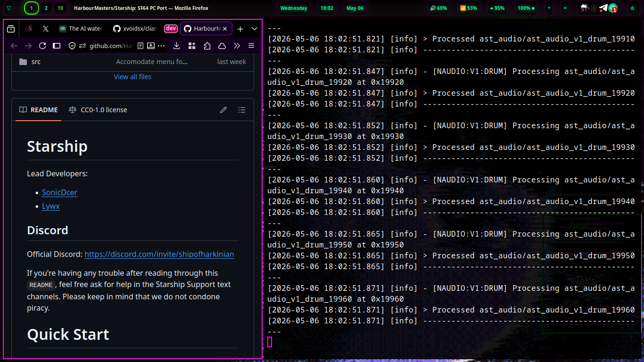Click 'View all files' link

(x=132, y=77)
